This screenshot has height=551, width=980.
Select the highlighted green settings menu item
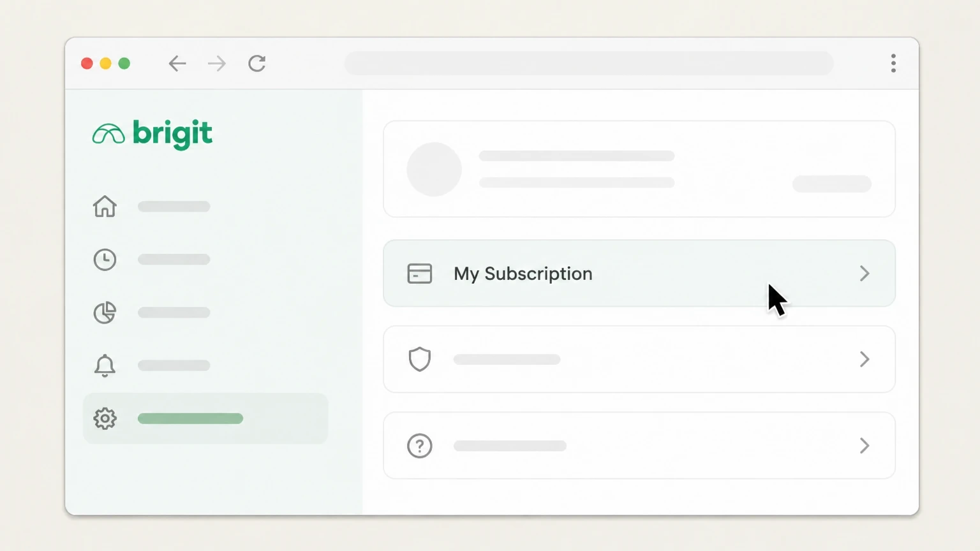point(205,418)
